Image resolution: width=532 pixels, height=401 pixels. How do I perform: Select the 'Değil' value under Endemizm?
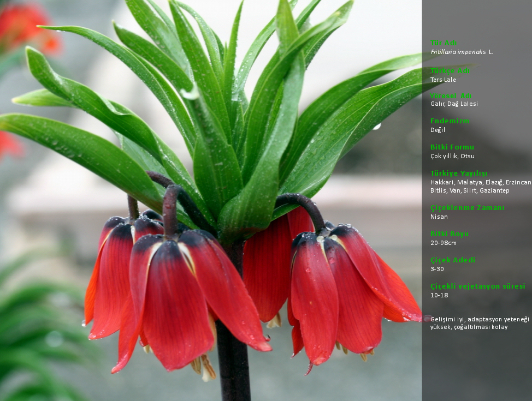tap(438, 130)
